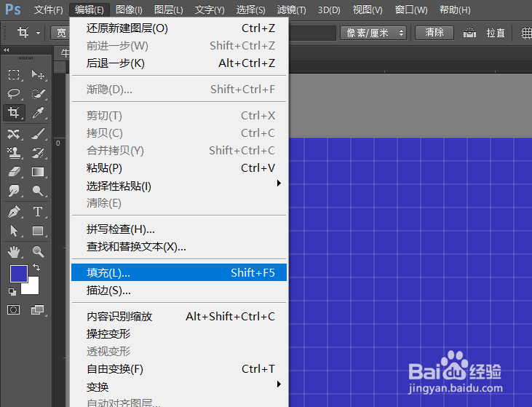Click the 拉直 straighten button
Image resolution: width=532 pixels, height=407 pixels.
496,33
